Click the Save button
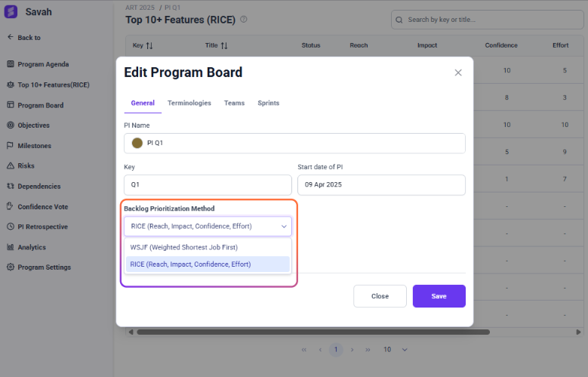588x377 pixels. [439, 296]
